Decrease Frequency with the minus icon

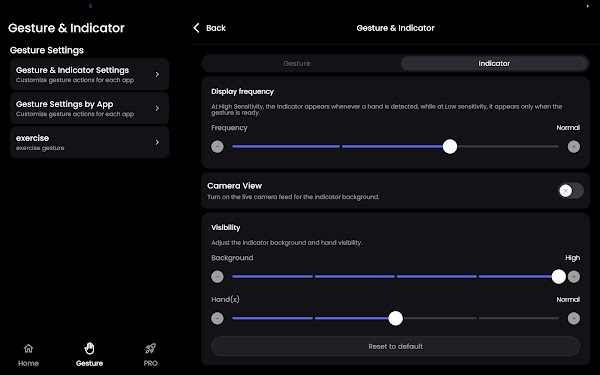(x=217, y=147)
